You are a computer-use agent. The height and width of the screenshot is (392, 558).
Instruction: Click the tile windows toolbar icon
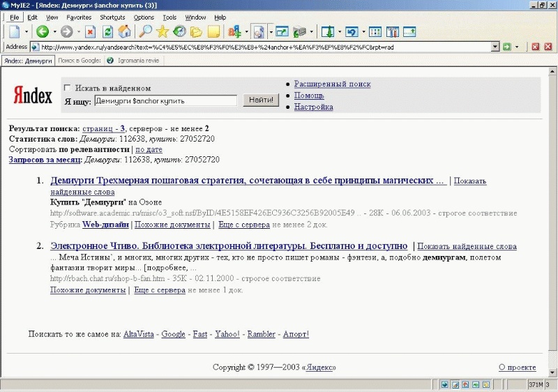click(x=375, y=32)
